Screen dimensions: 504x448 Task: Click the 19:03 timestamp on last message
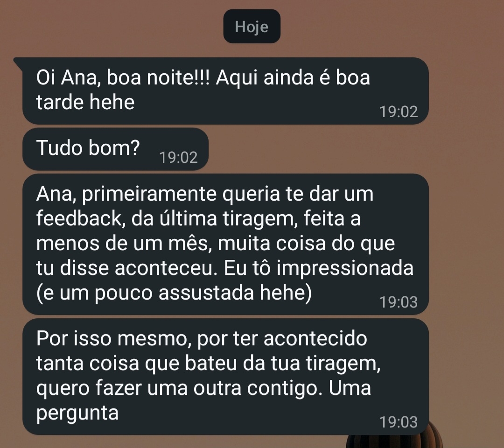(399, 422)
